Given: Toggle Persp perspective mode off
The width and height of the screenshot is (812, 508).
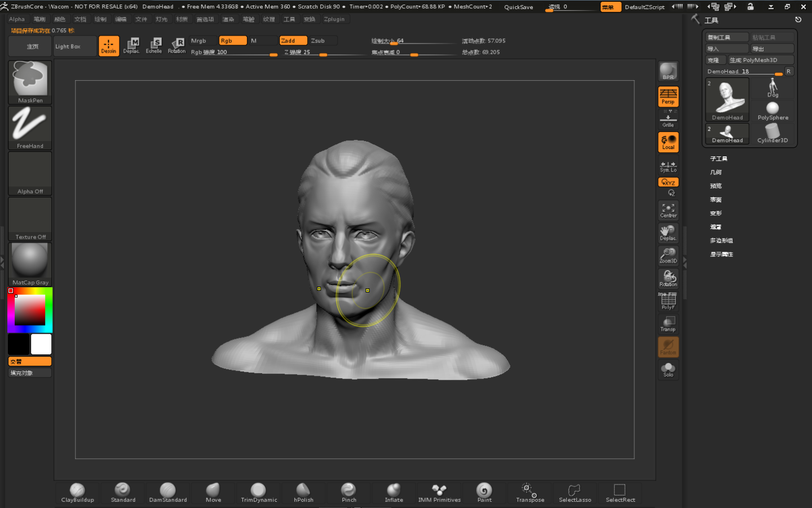Looking at the screenshot, I should [668, 97].
